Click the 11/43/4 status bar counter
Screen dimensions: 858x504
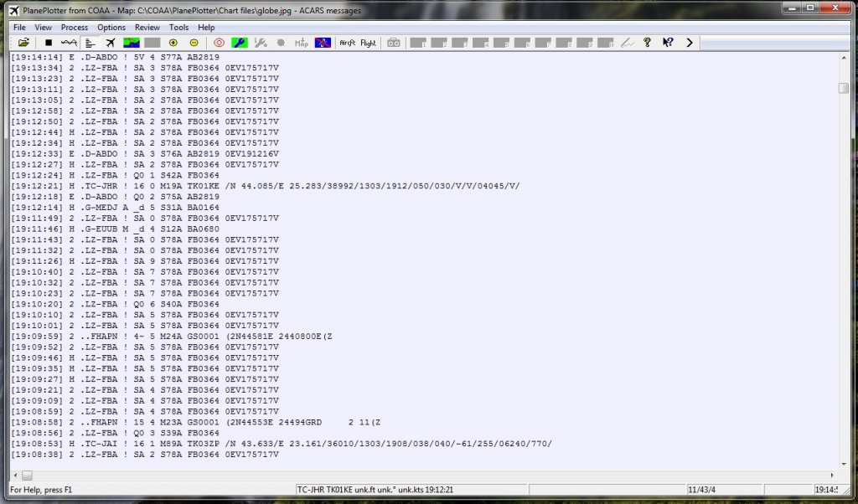point(701,490)
